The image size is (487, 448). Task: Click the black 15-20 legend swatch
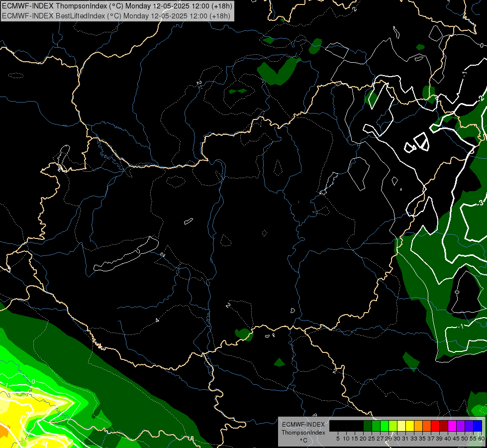[359, 426]
